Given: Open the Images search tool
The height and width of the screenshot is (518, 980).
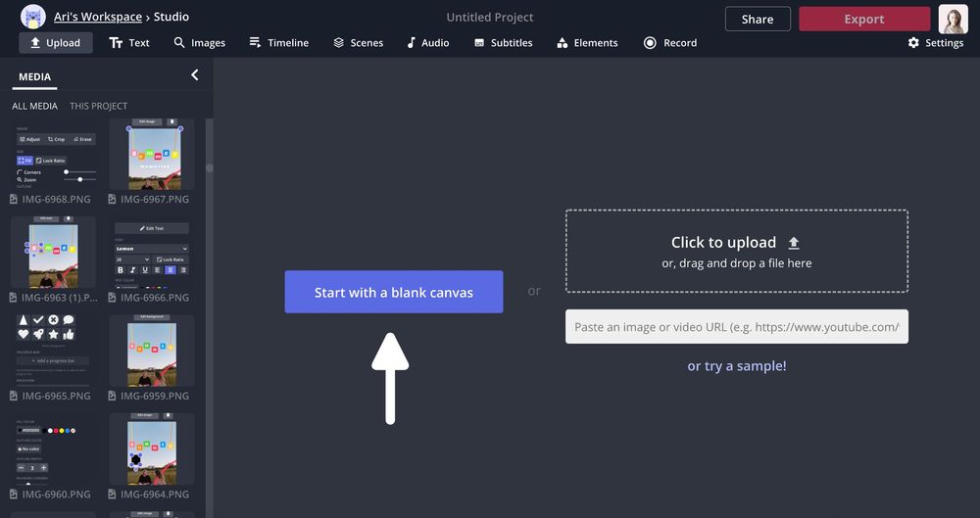Looking at the screenshot, I should coord(199,43).
